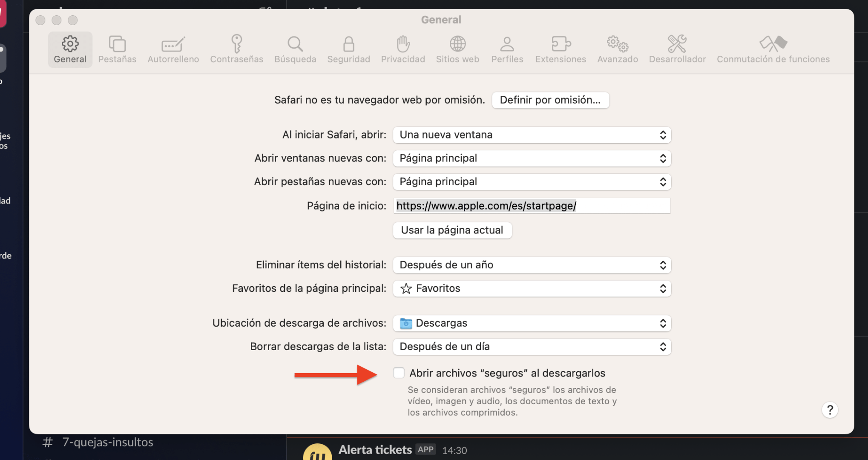Open the Contraseñas key icon pane
This screenshot has height=460, width=868.
(237, 50)
